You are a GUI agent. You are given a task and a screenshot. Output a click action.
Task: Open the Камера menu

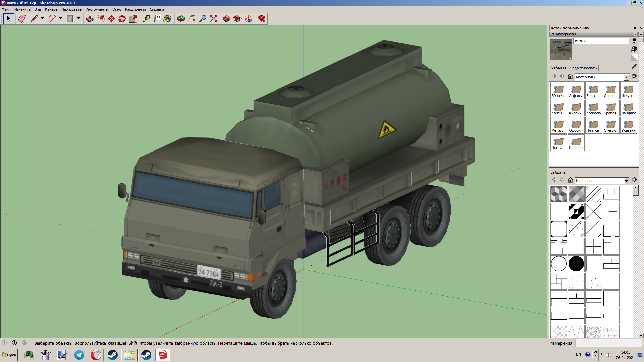[51, 9]
